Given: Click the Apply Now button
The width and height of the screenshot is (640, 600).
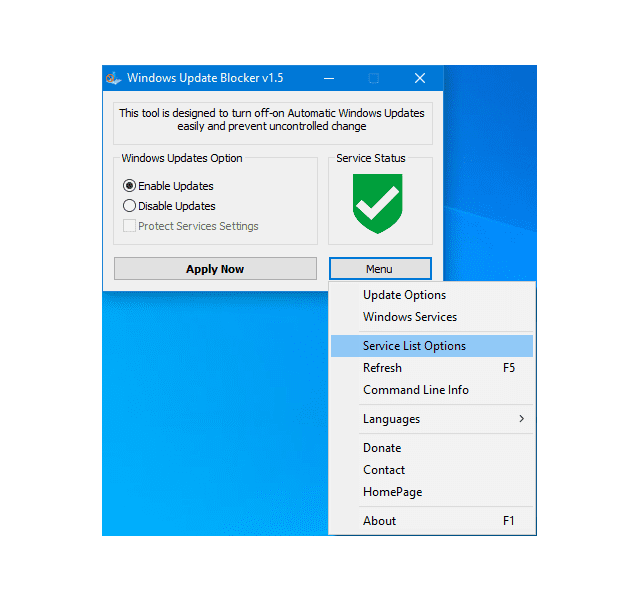Looking at the screenshot, I should tap(215, 269).
